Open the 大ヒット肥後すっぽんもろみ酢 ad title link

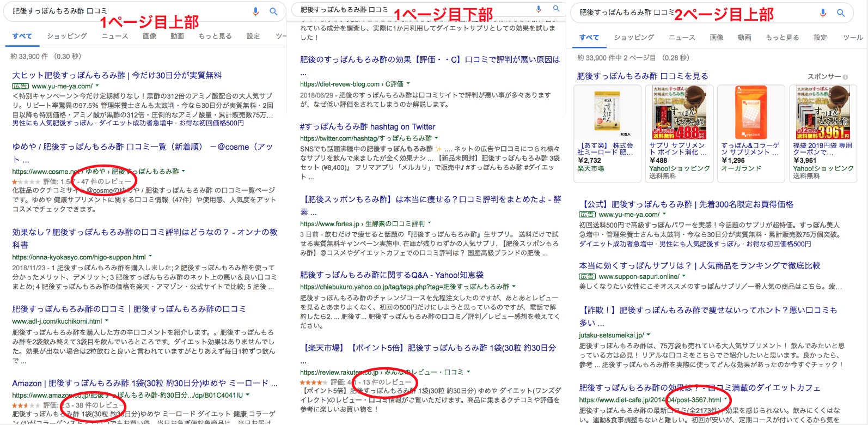click(117, 75)
